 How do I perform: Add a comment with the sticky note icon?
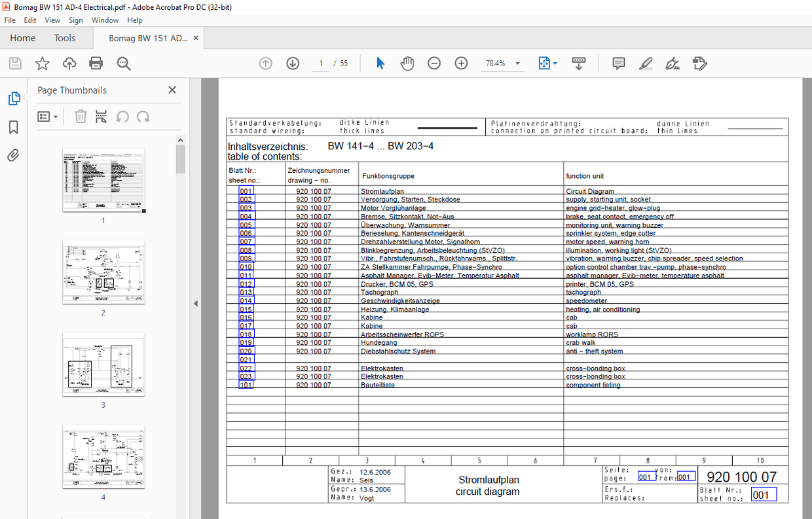618,63
